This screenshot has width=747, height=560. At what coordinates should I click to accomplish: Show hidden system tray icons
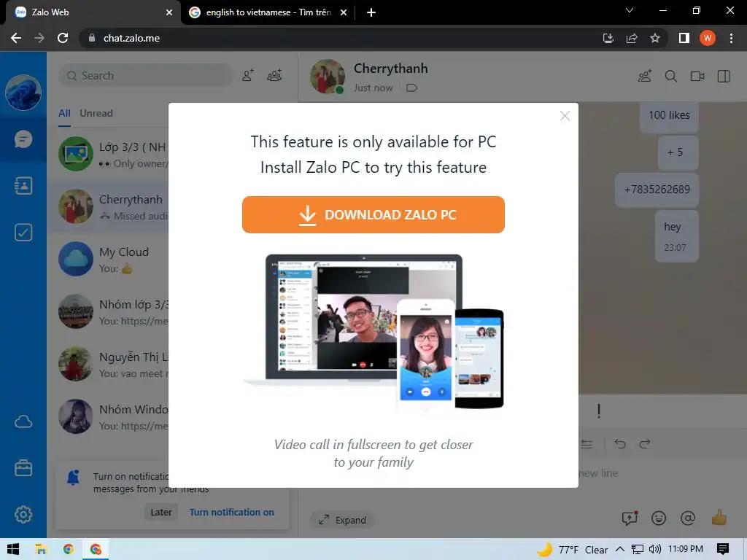620,549
